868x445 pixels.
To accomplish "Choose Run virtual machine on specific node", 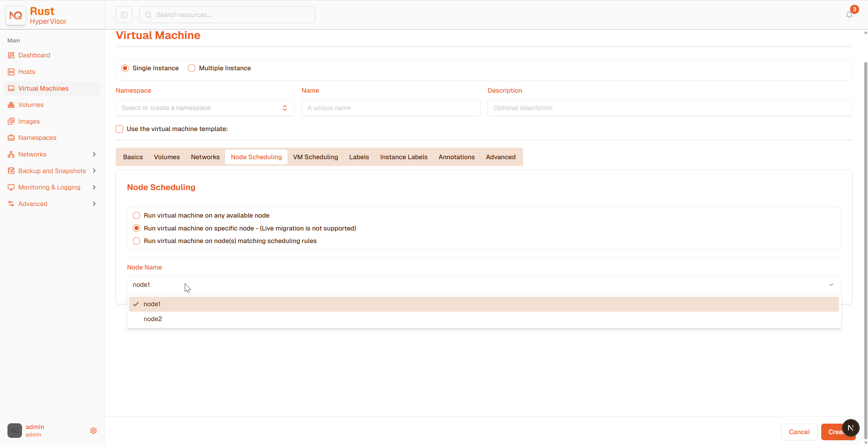I will point(136,228).
